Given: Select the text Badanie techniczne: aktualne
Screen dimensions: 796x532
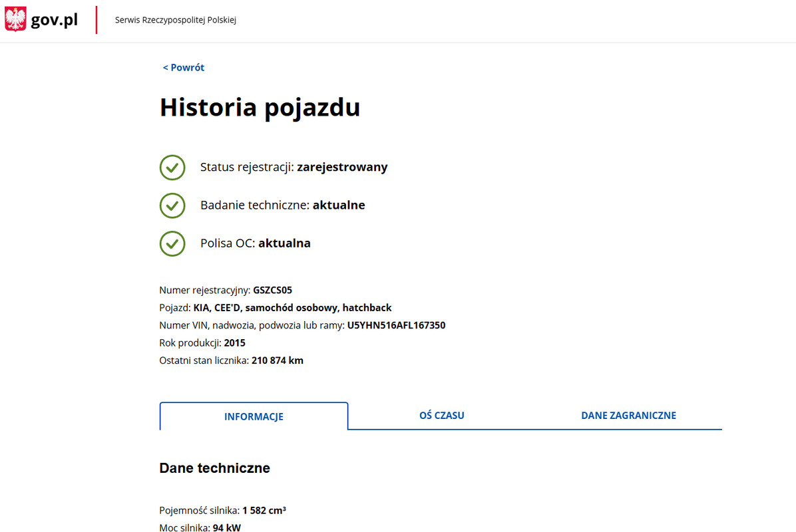Looking at the screenshot, I should 283,205.
